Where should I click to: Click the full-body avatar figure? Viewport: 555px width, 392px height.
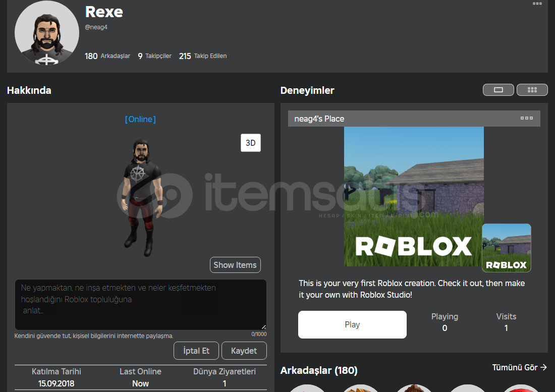(142, 197)
